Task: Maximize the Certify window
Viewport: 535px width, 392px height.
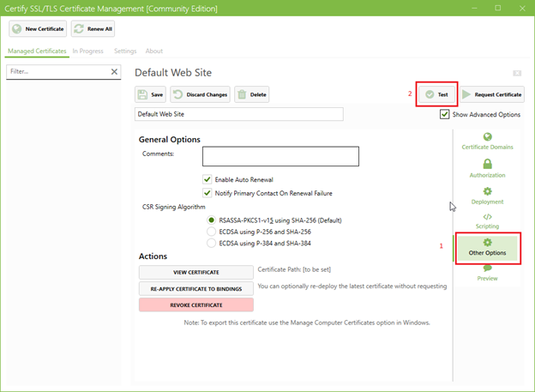Action: 498,9
